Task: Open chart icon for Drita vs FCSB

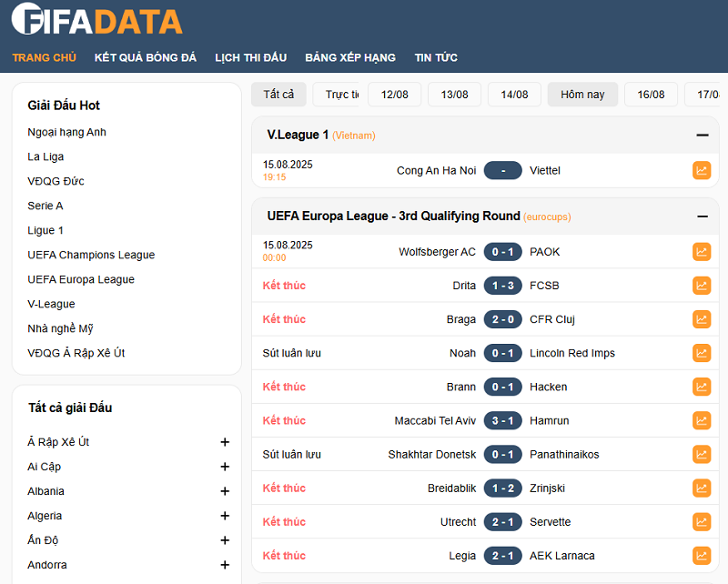Action: point(701,286)
